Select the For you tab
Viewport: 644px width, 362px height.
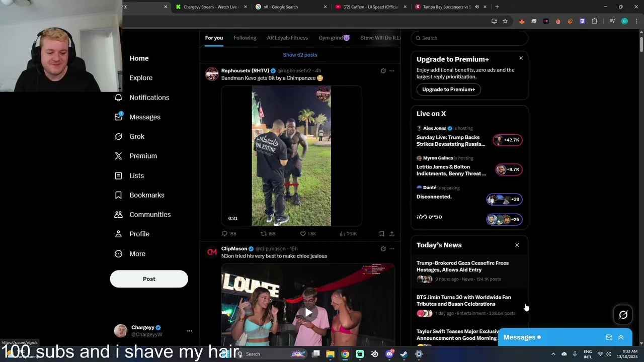tap(214, 38)
